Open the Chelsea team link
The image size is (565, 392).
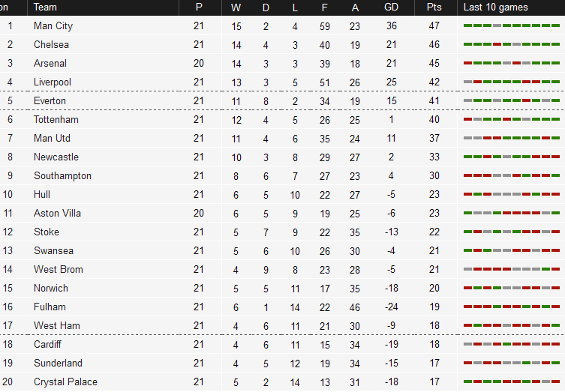[51, 45]
